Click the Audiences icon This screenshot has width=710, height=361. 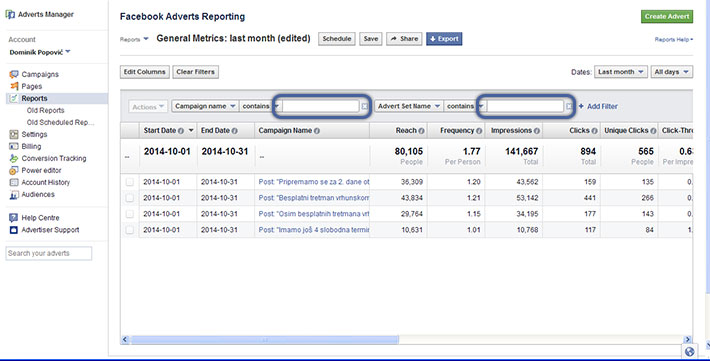(x=14, y=195)
